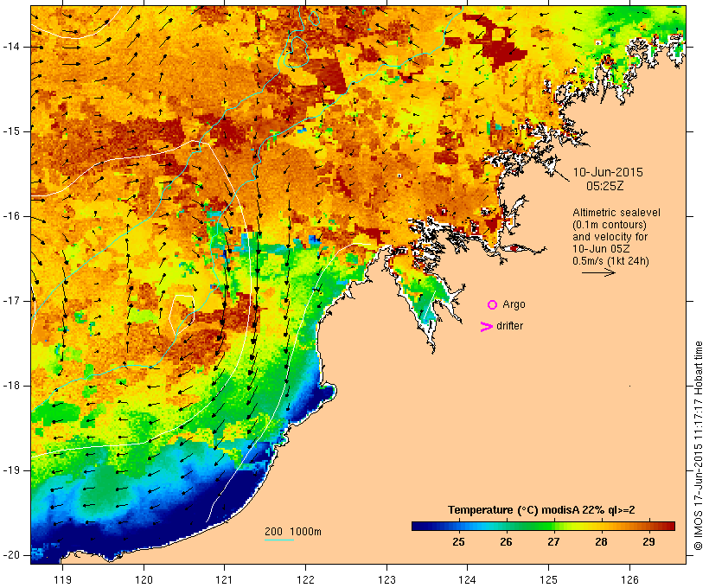Viewport: 709px width, 588px height.
Task: Click longitude label 119
Action: pyautogui.click(x=62, y=579)
